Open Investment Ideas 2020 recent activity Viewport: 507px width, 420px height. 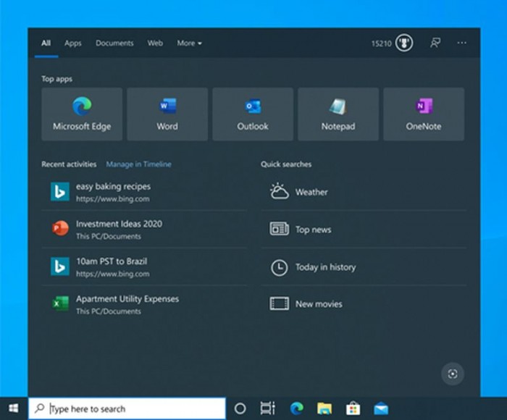(119, 229)
